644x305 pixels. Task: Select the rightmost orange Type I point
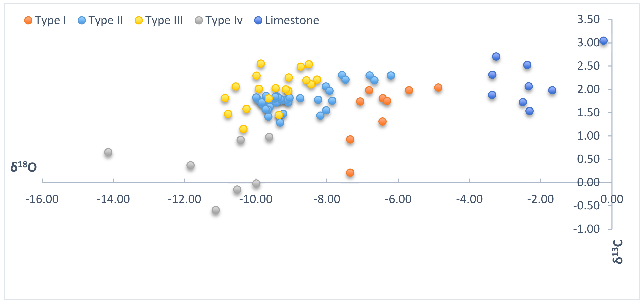click(438, 87)
